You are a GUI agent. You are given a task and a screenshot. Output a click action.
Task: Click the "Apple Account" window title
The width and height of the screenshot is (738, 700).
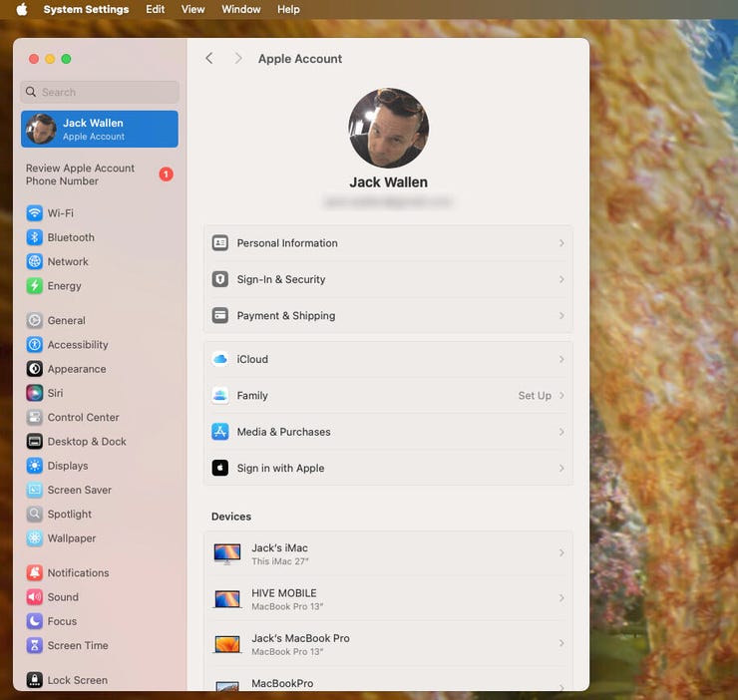click(300, 59)
